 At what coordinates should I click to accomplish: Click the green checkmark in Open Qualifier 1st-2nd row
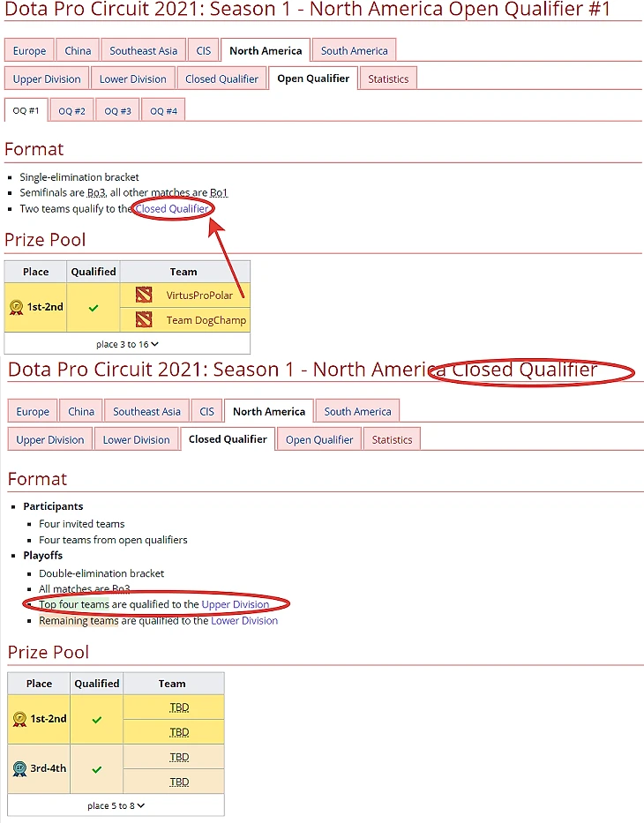pos(94,308)
